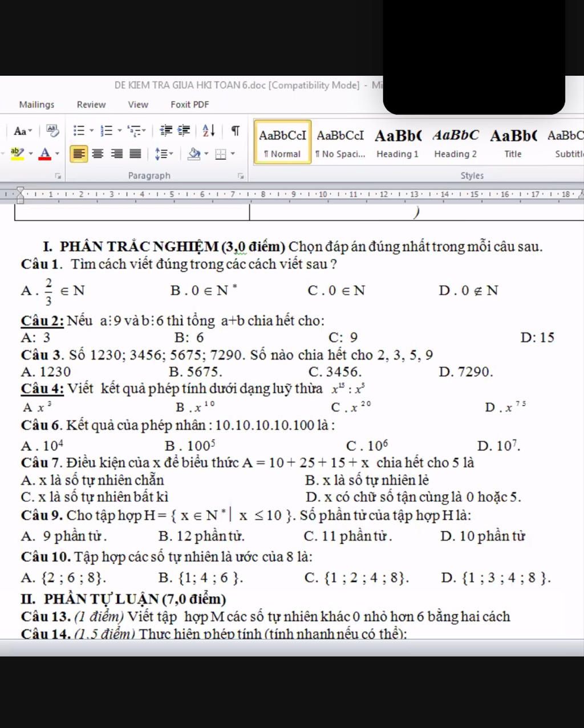Click 'A. x là số tự nhiên chẵn'

pos(92,480)
